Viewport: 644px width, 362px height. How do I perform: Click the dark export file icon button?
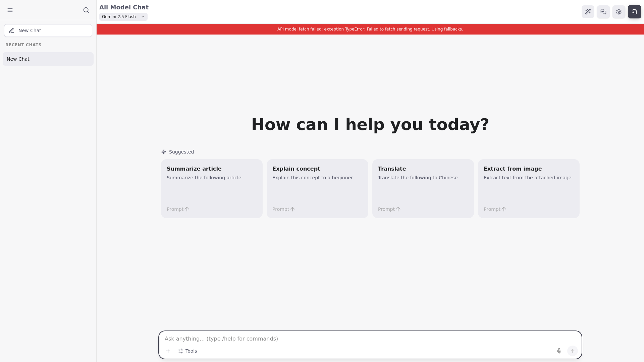(634, 12)
